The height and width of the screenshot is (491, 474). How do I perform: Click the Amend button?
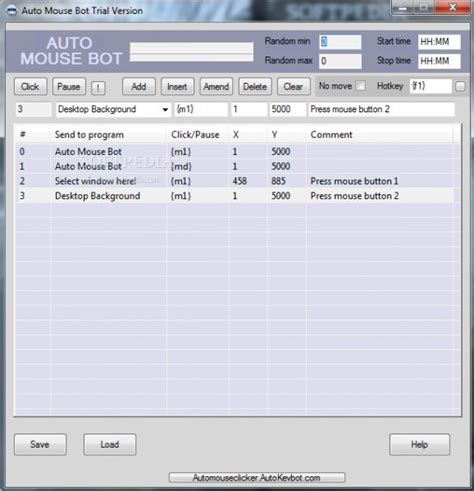[216, 87]
